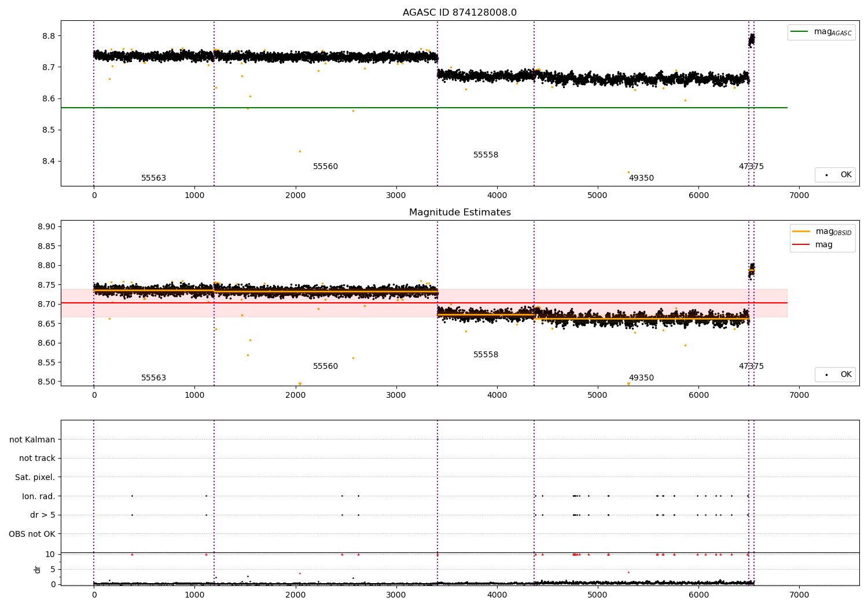Viewport: 868px width, 608px height.
Task: Click the 8.8 y-axis tick of the AGASC ID plot
Action: pyautogui.click(x=49, y=36)
